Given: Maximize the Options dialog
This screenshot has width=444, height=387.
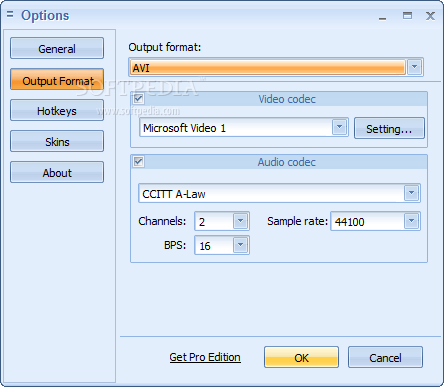Looking at the screenshot, I should [x=407, y=15].
